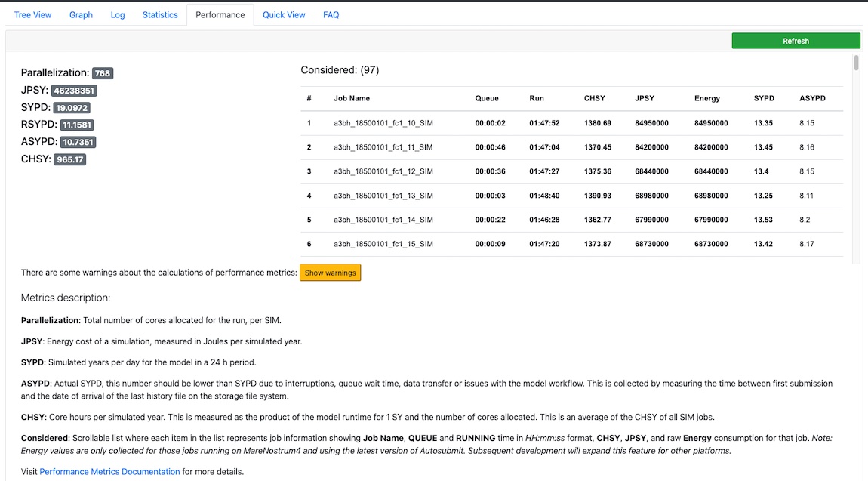This screenshot has height=481, width=868.
Task: Click the Show warnings button
Action: point(330,273)
